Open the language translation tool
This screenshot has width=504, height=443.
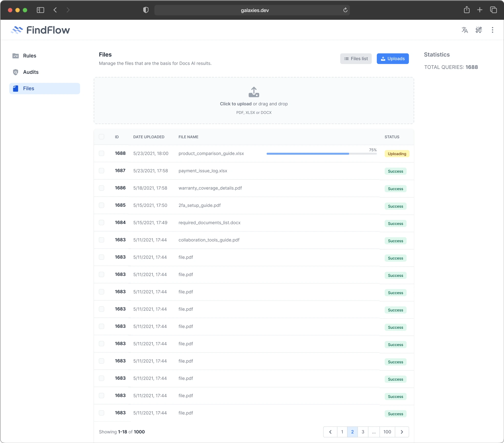coord(465,30)
